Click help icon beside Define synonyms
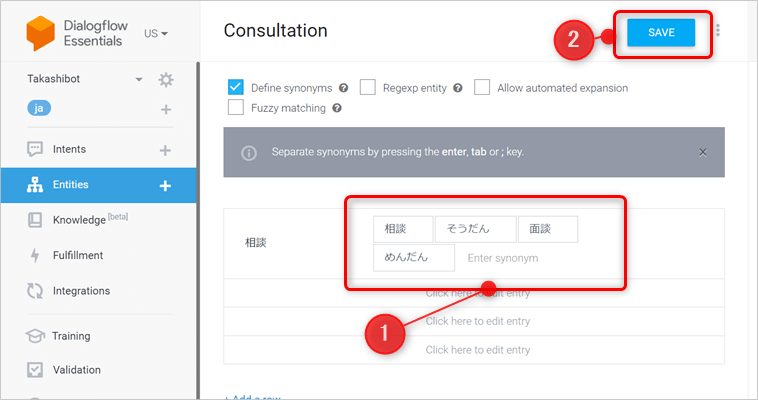 pos(343,88)
